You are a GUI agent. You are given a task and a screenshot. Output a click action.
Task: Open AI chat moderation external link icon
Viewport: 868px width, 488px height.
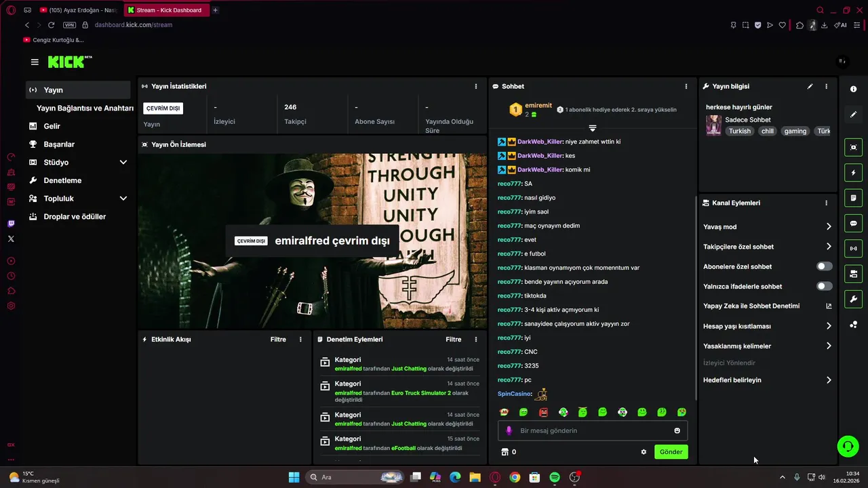coord(829,306)
